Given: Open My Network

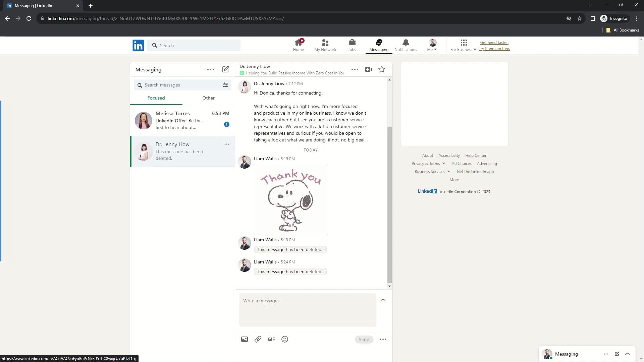Looking at the screenshot, I should tap(325, 45).
